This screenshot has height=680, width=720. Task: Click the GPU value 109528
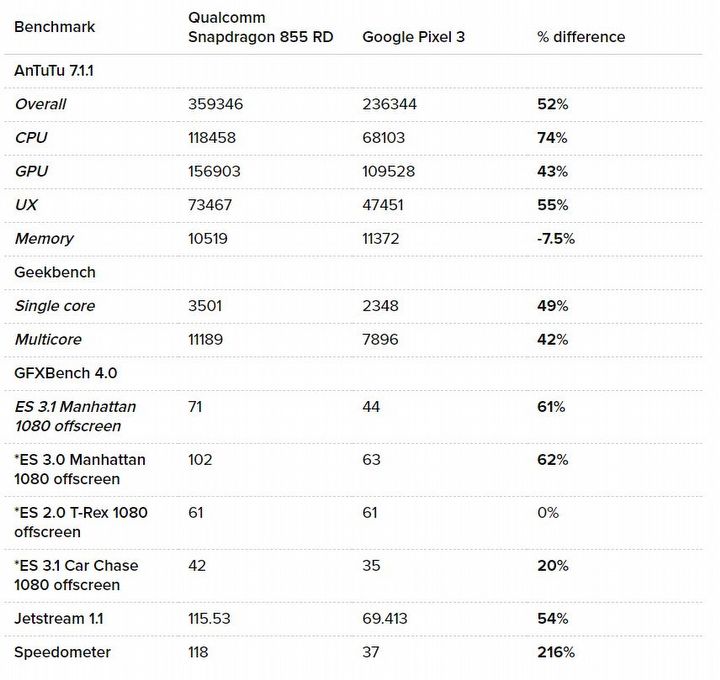[388, 172]
